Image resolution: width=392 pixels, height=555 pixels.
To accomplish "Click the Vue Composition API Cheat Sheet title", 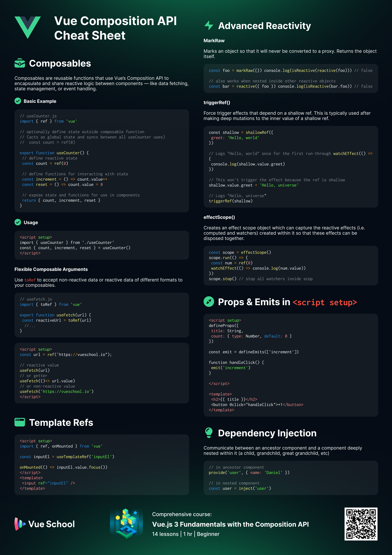I will tap(115, 28).
